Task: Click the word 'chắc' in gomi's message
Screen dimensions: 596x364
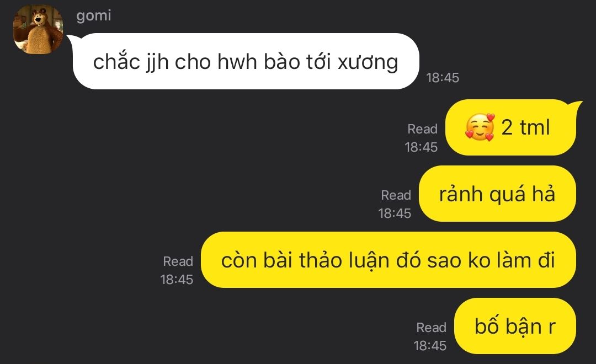Action: point(116,62)
